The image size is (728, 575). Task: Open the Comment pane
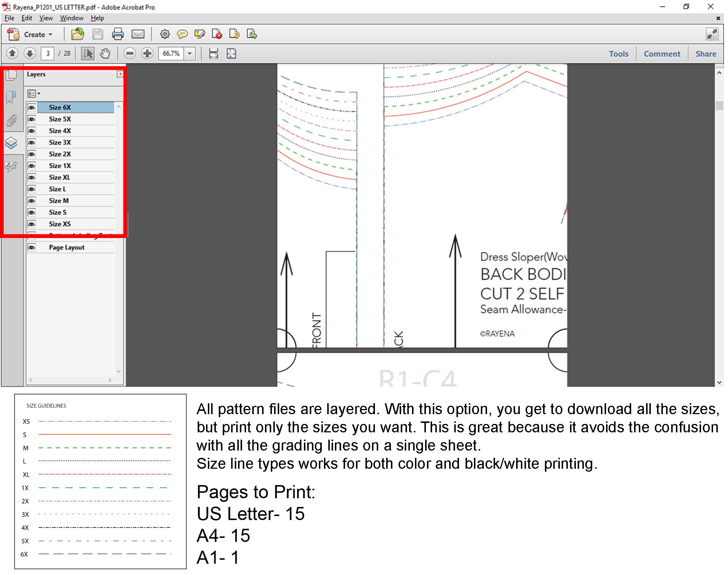point(662,54)
